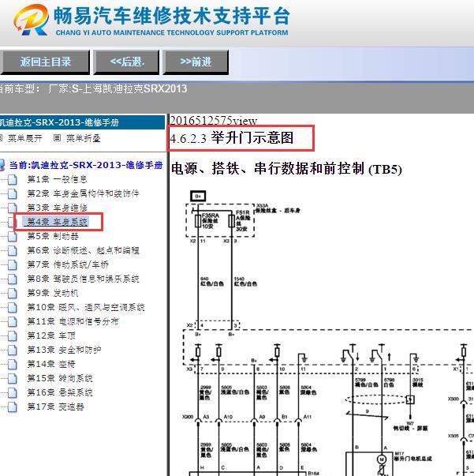The height and width of the screenshot is (476, 474).
Task: Open 第15章 转向系统
Action: (60, 378)
